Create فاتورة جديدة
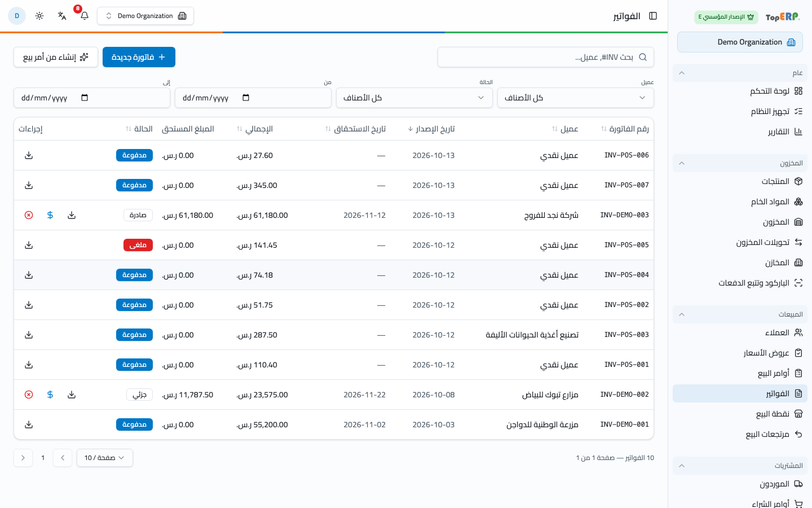812x508 pixels. tap(139, 57)
